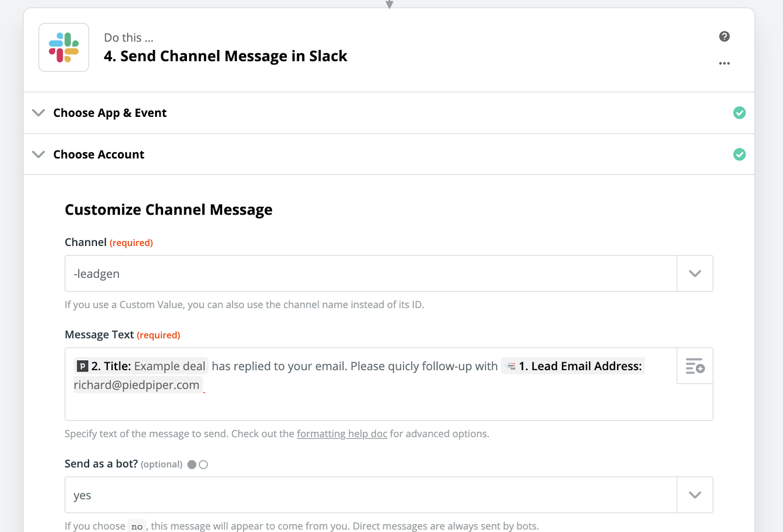Click the small icon in Lead Email Address pill
The height and width of the screenshot is (532, 783).
tap(510, 366)
